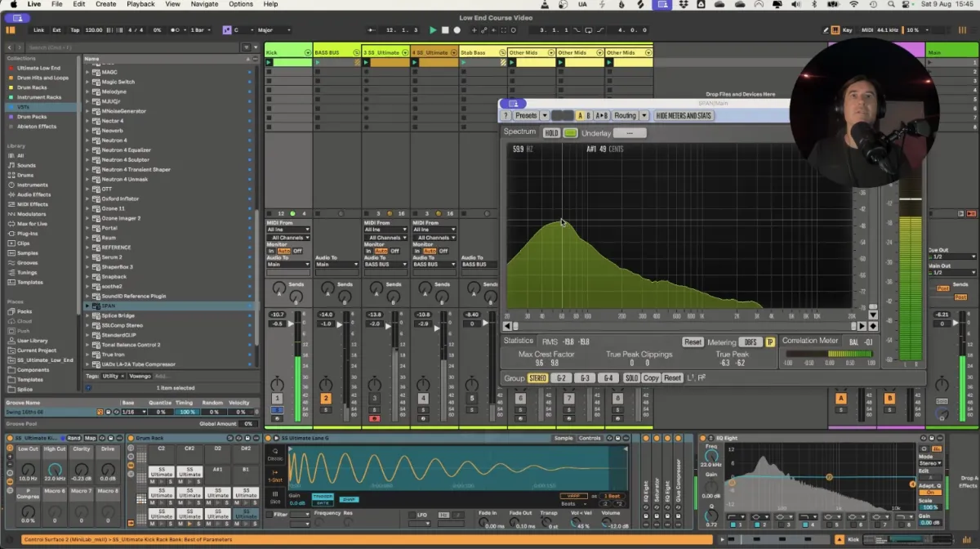
Task: Click Reset button in SPAN Statistics
Action: coord(693,342)
